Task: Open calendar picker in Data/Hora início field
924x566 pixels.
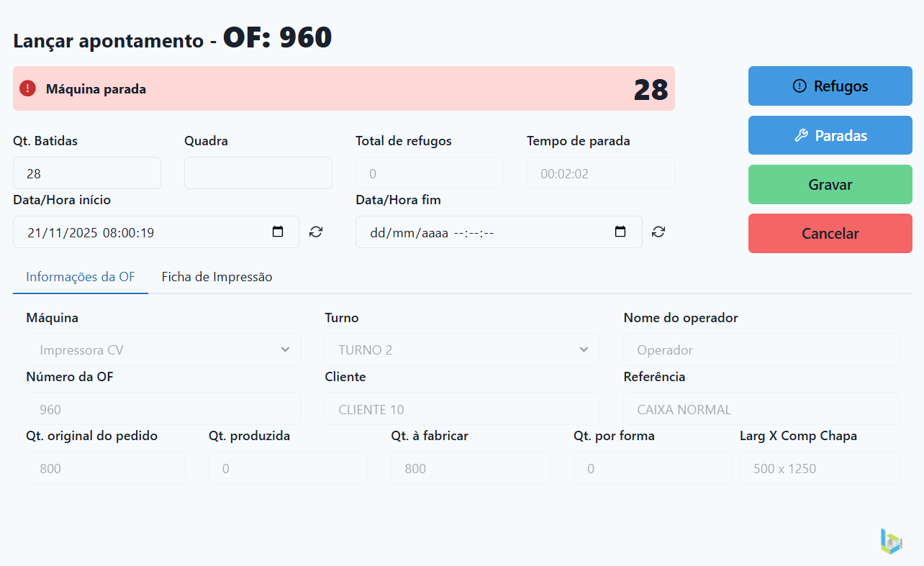Action: [278, 232]
